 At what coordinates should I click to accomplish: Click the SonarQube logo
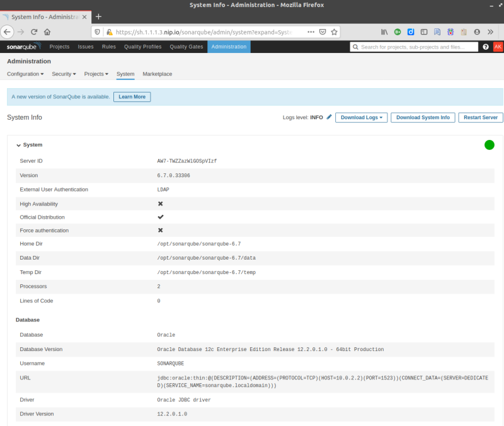pyautogui.click(x=23, y=46)
